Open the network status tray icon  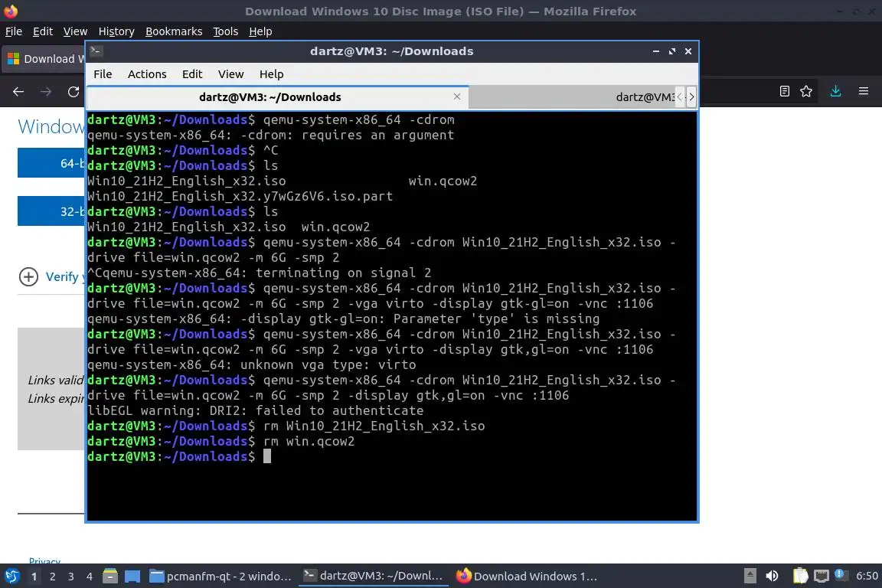point(822,577)
